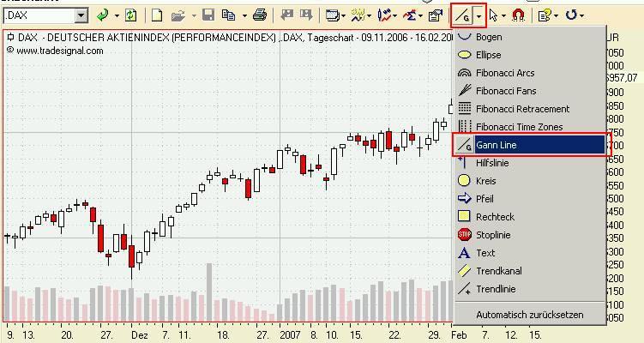Open dropdown beside the sigma icon
644x343 pixels.
[x=421, y=16]
